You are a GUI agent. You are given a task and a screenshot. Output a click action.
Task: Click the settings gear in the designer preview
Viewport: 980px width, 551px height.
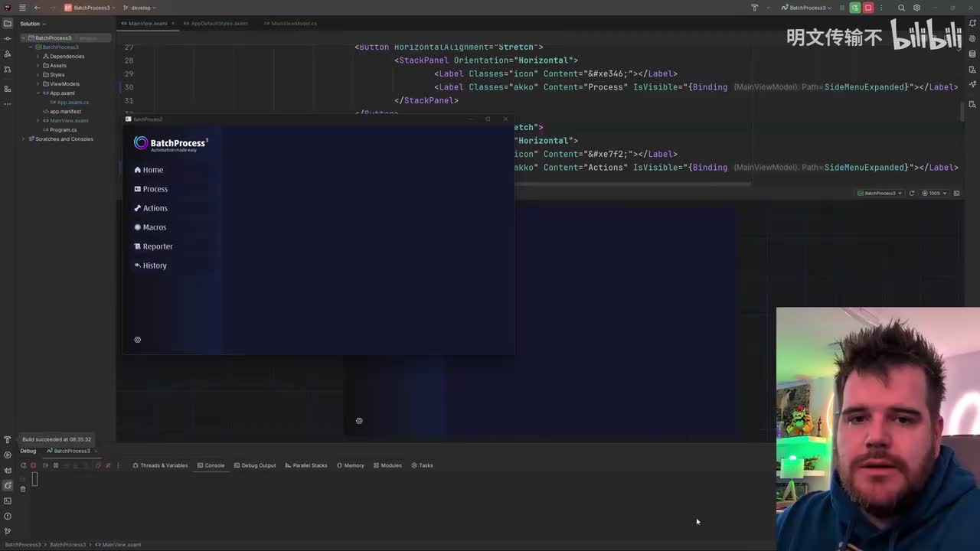click(x=359, y=421)
